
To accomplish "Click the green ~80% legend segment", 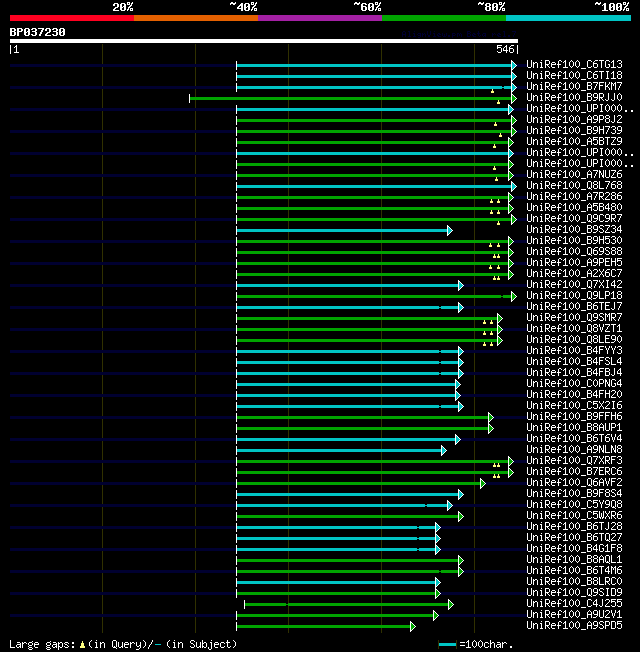I will (x=444, y=18).
